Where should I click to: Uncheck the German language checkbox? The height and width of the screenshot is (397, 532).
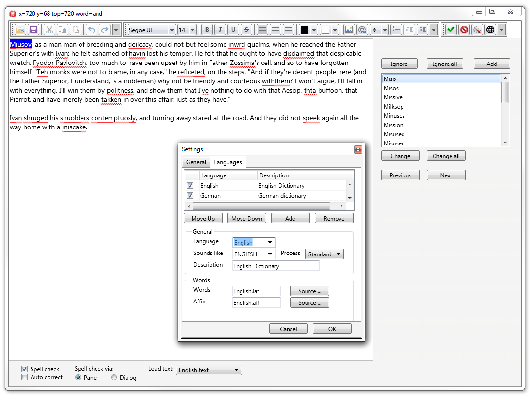[190, 196]
